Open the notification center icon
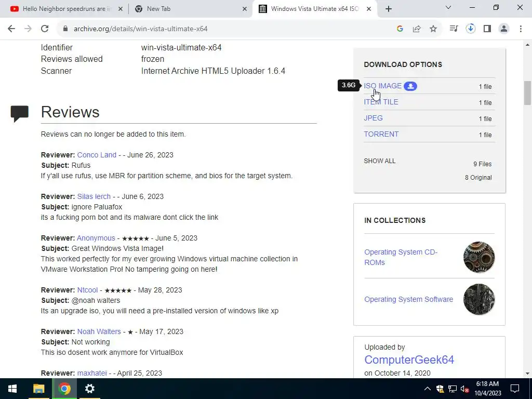This screenshot has width=532, height=399. click(x=515, y=389)
